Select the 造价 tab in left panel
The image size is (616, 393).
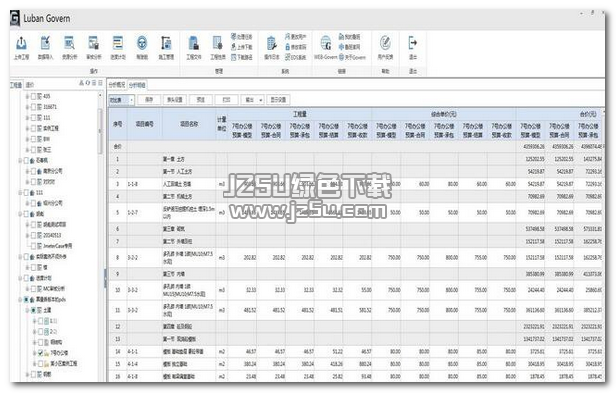(x=30, y=85)
